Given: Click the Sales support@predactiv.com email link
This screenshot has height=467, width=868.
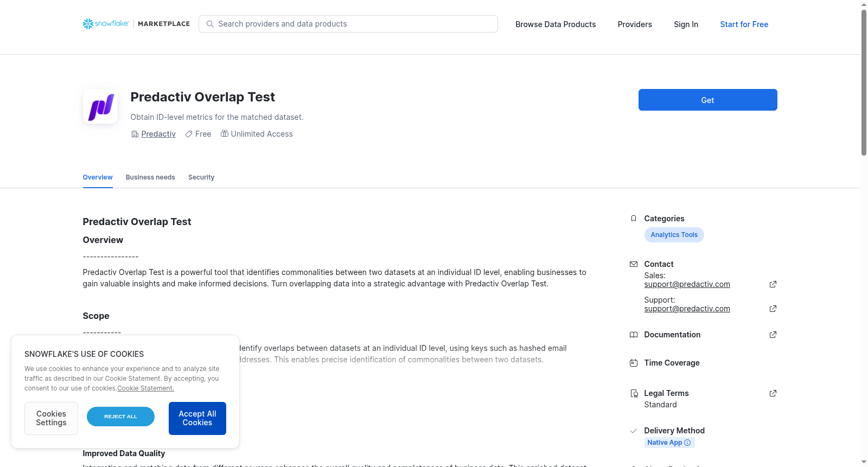Looking at the screenshot, I should click(x=687, y=284).
